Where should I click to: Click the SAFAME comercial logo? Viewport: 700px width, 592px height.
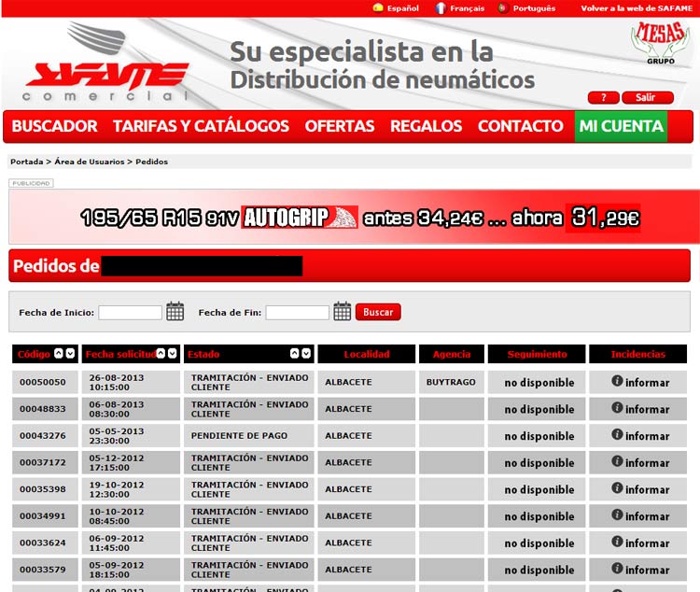[x=106, y=63]
